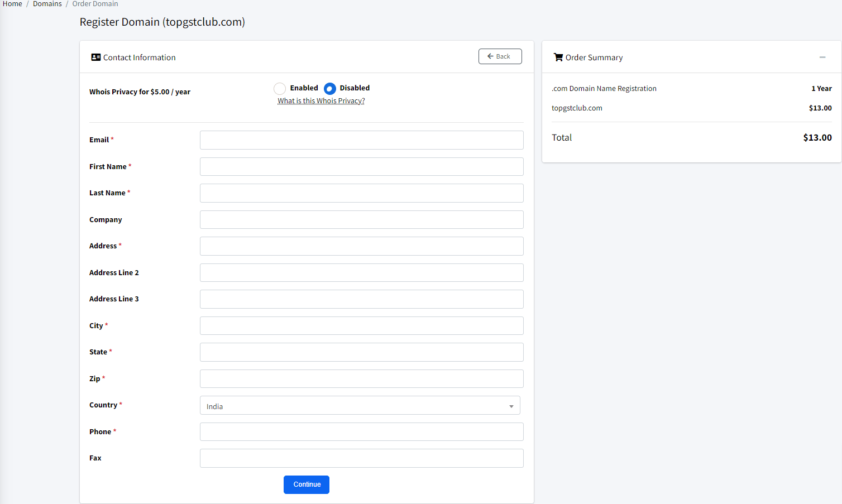The height and width of the screenshot is (504, 842).
Task: Click the topgstclub.com link in Order Summary
Action: click(x=577, y=108)
